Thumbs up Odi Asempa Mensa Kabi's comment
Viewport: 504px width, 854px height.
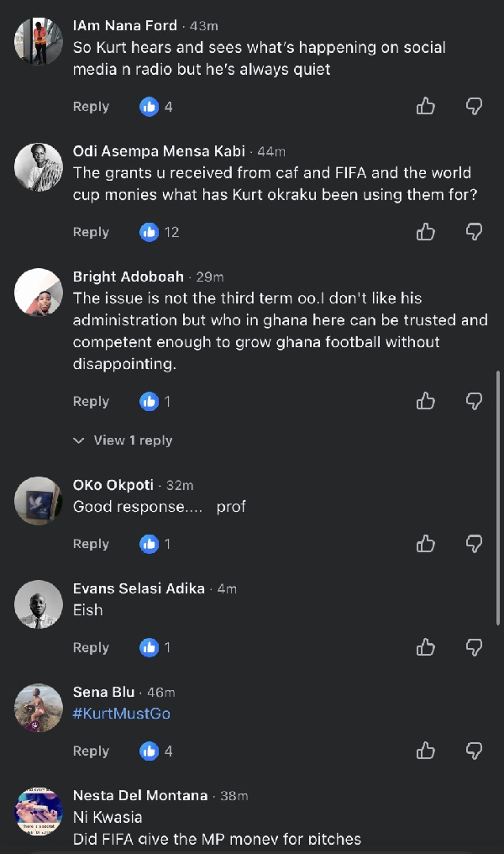tap(426, 232)
